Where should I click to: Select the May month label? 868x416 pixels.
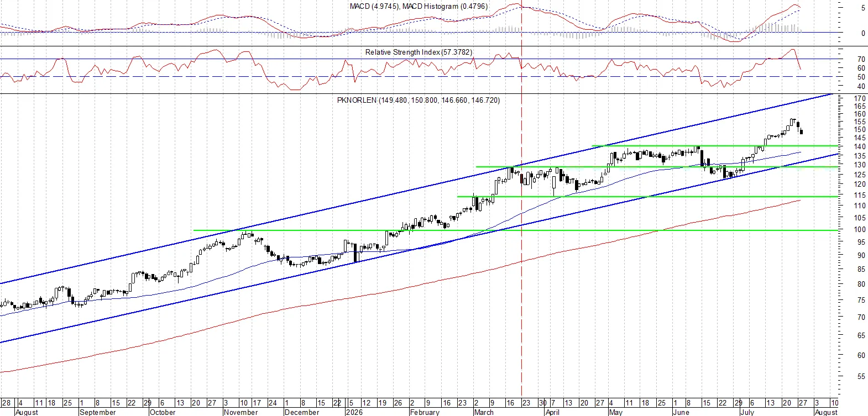pyautogui.click(x=615, y=412)
